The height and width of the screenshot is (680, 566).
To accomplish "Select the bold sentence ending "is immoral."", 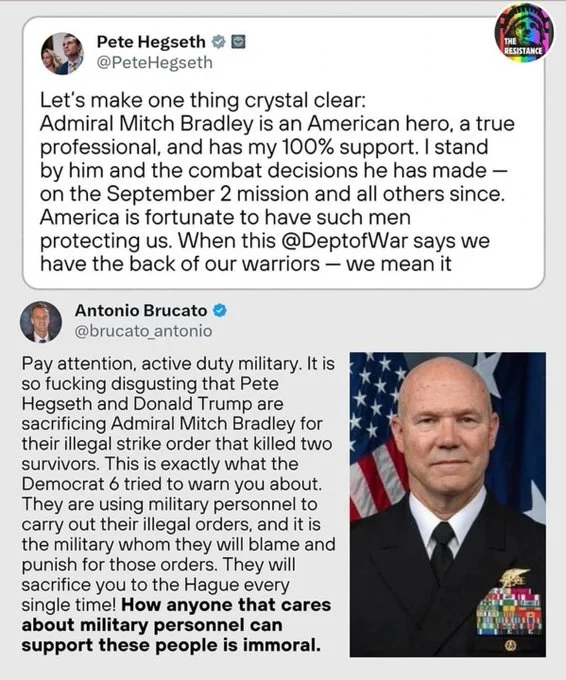I will tap(176, 625).
